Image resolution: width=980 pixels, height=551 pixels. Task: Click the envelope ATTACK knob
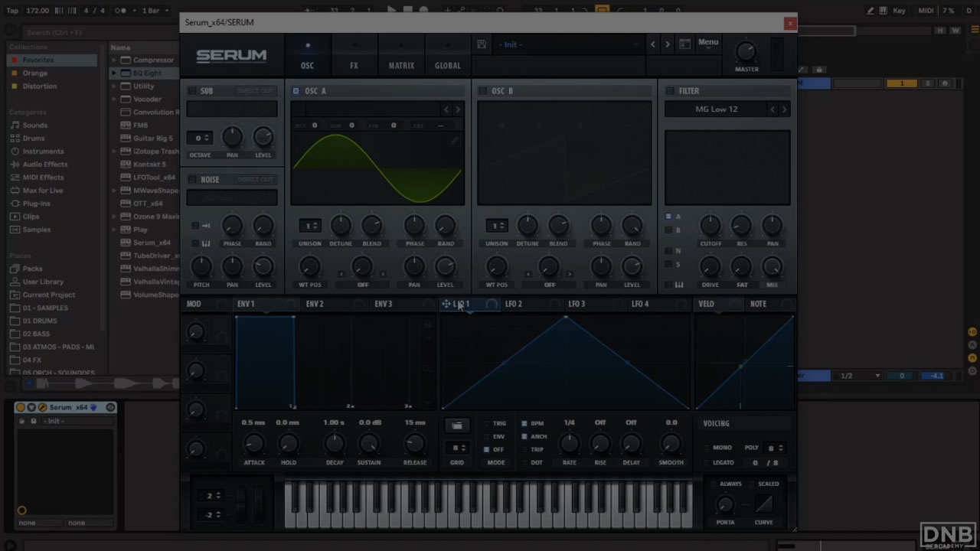253,443
